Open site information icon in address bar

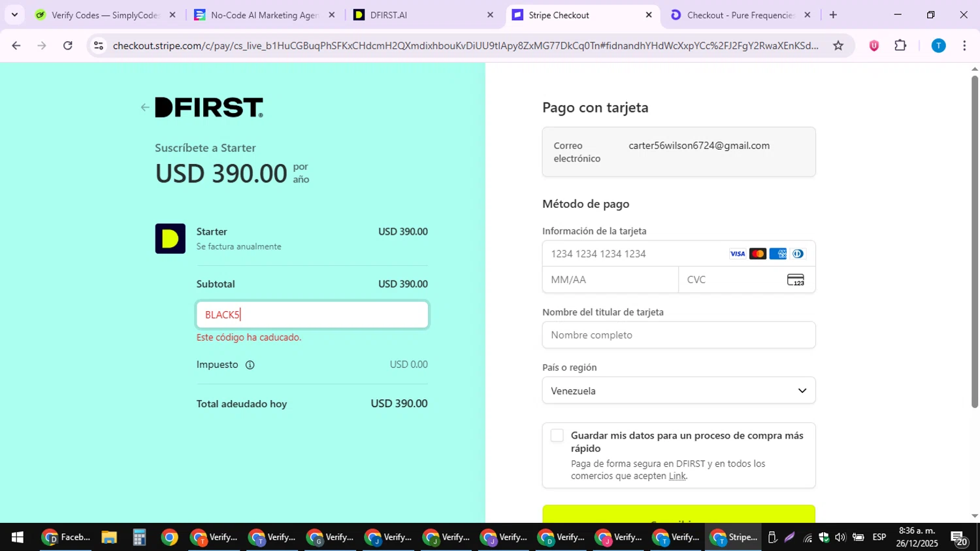click(x=99, y=45)
